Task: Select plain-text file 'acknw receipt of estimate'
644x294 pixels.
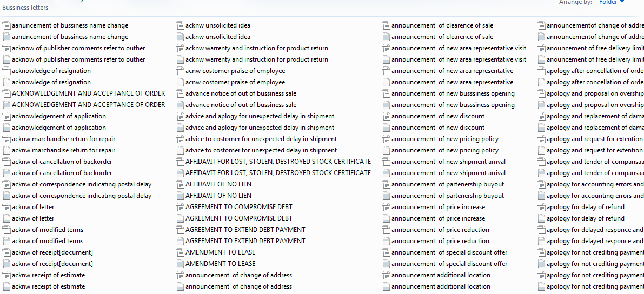Action: click(x=48, y=286)
